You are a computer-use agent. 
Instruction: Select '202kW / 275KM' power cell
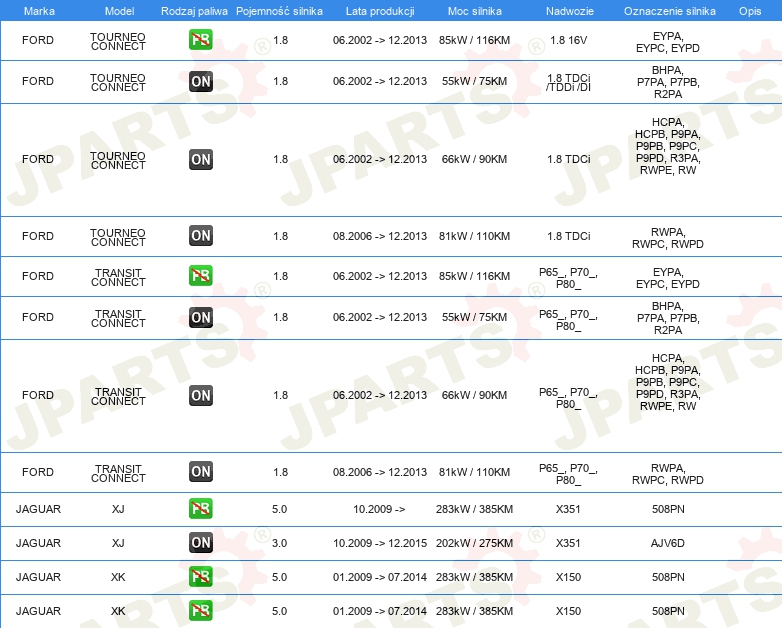[474, 543]
